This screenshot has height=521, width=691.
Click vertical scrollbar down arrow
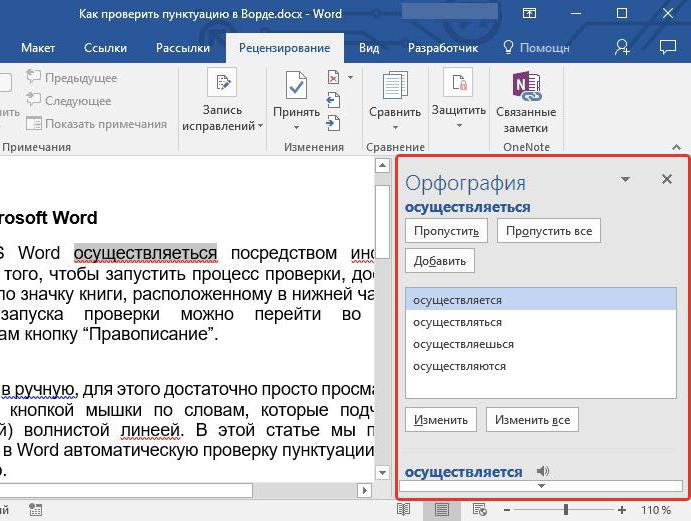coord(383,473)
